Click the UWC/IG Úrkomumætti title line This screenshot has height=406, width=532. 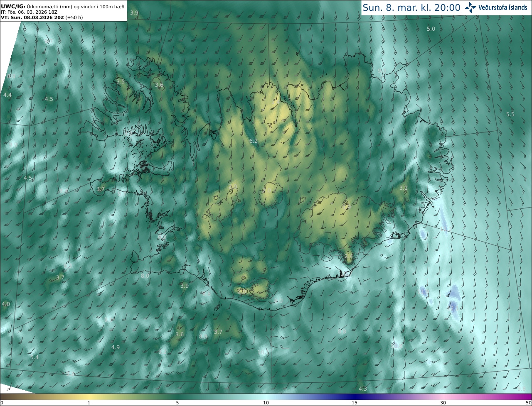63,7
